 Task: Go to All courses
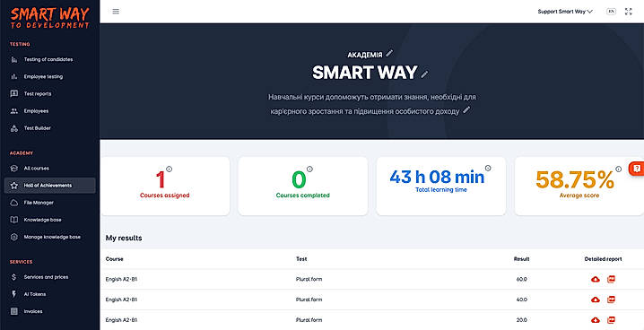[36, 169]
